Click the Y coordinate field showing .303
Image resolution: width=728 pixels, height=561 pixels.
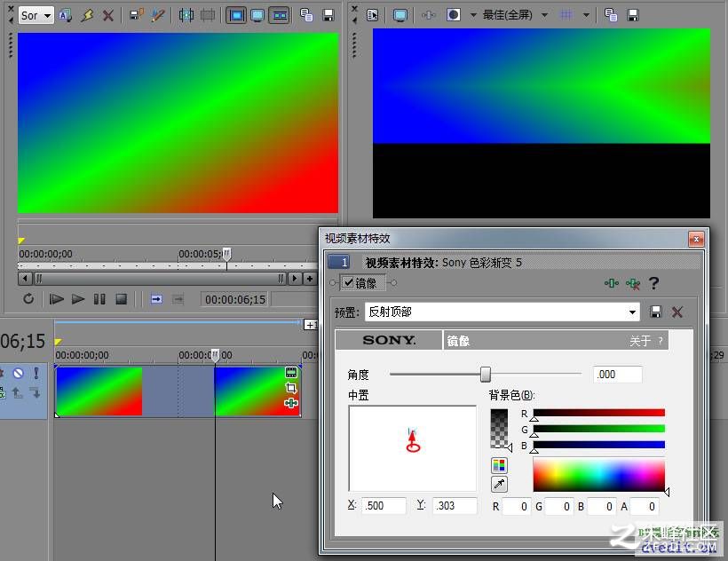tap(455, 506)
